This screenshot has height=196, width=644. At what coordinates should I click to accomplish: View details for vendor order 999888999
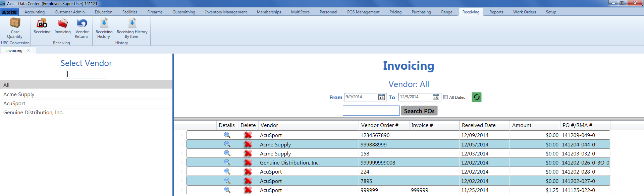(227, 144)
